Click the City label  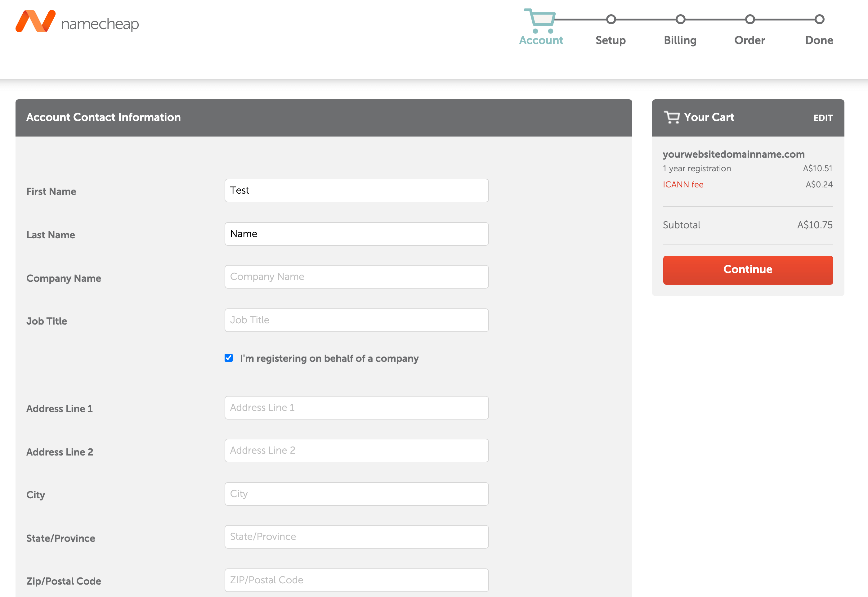[36, 495]
